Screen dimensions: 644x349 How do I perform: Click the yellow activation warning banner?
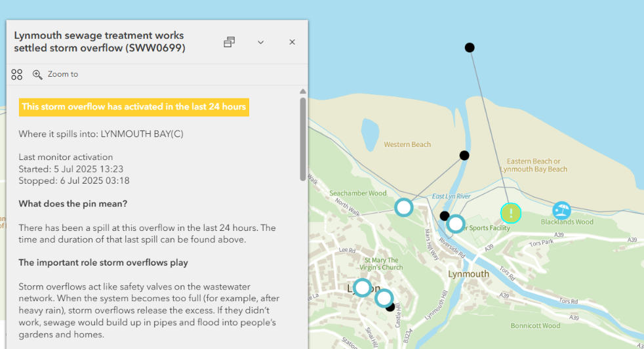[134, 107]
